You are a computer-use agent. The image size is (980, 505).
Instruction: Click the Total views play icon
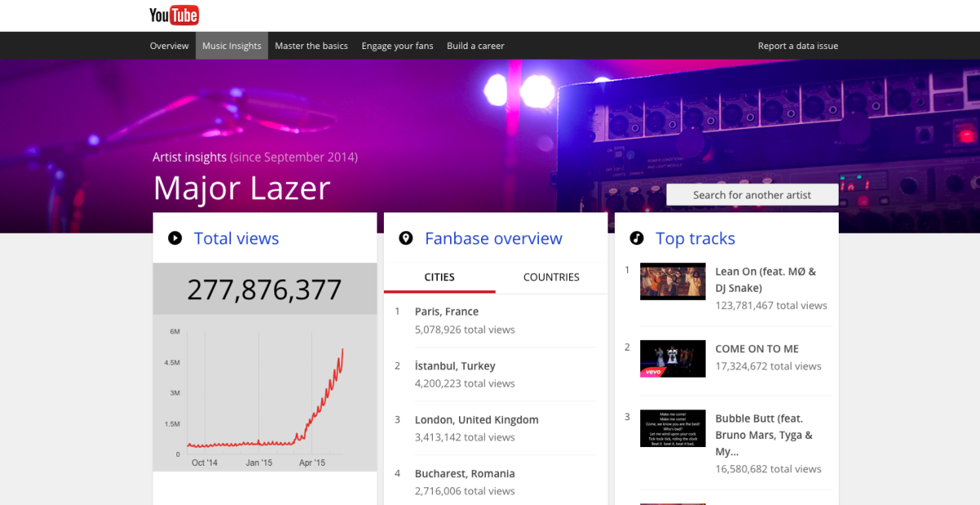tap(175, 239)
